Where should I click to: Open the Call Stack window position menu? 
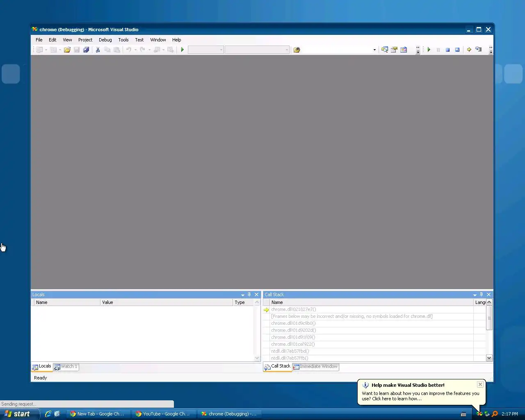point(475,295)
